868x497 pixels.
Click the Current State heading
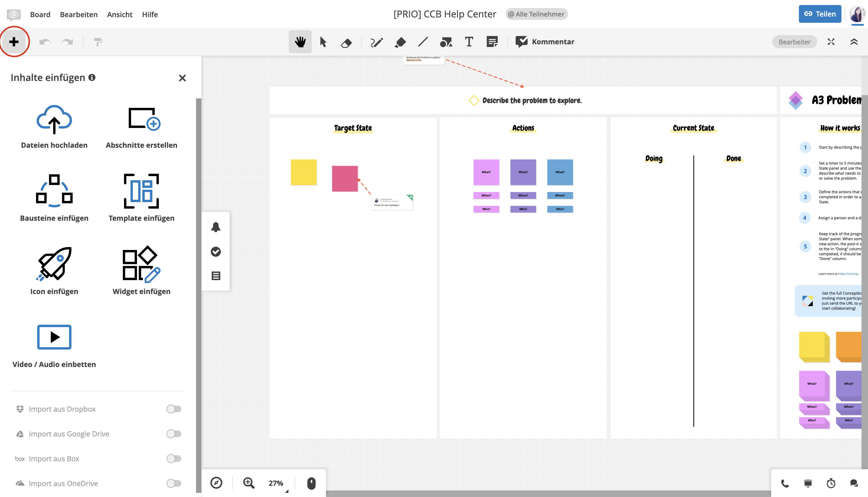694,128
